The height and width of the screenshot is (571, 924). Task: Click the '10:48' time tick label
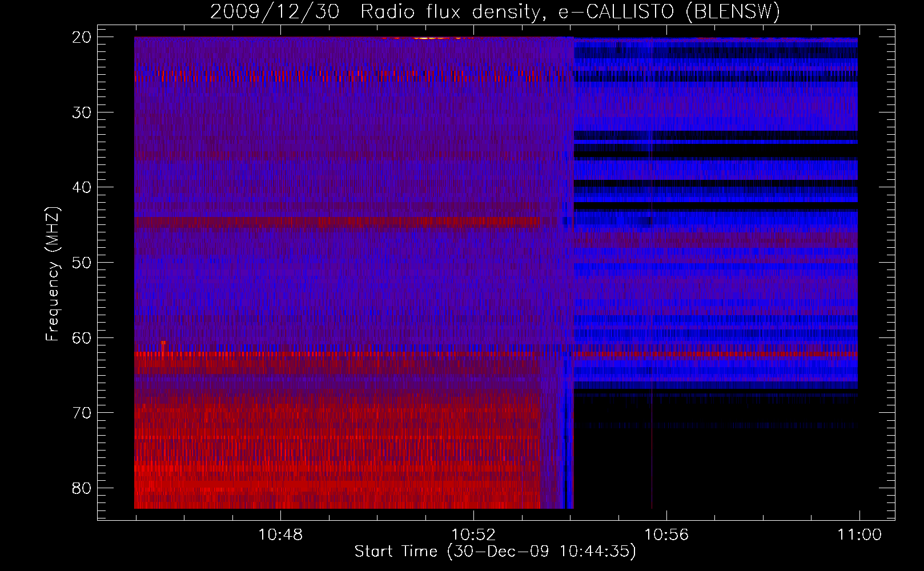coord(280,535)
